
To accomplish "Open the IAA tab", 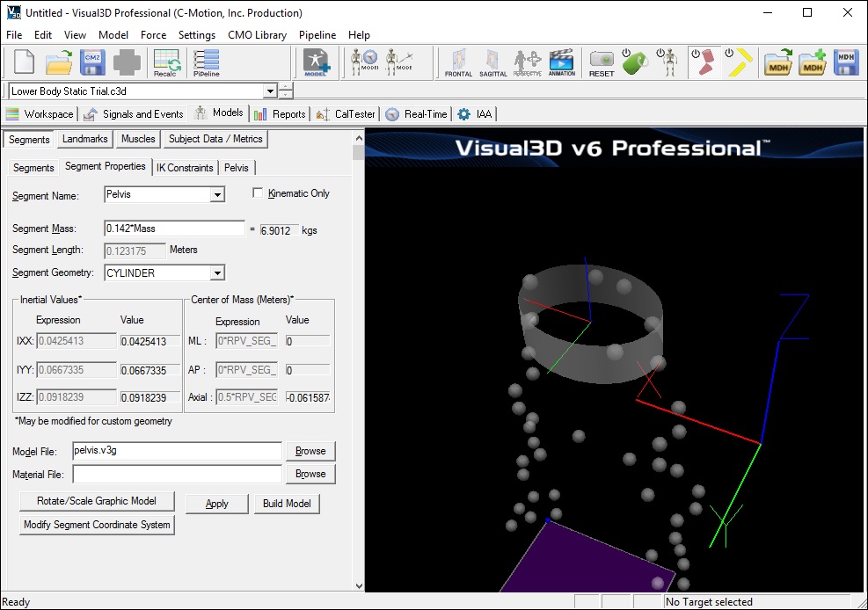I will (x=475, y=114).
